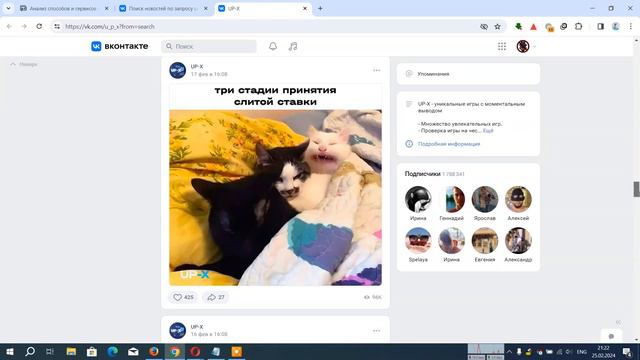This screenshot has width=640, height=360.
Task: Open File Explorer from the taskbar
Action: [x=71, y=351]
